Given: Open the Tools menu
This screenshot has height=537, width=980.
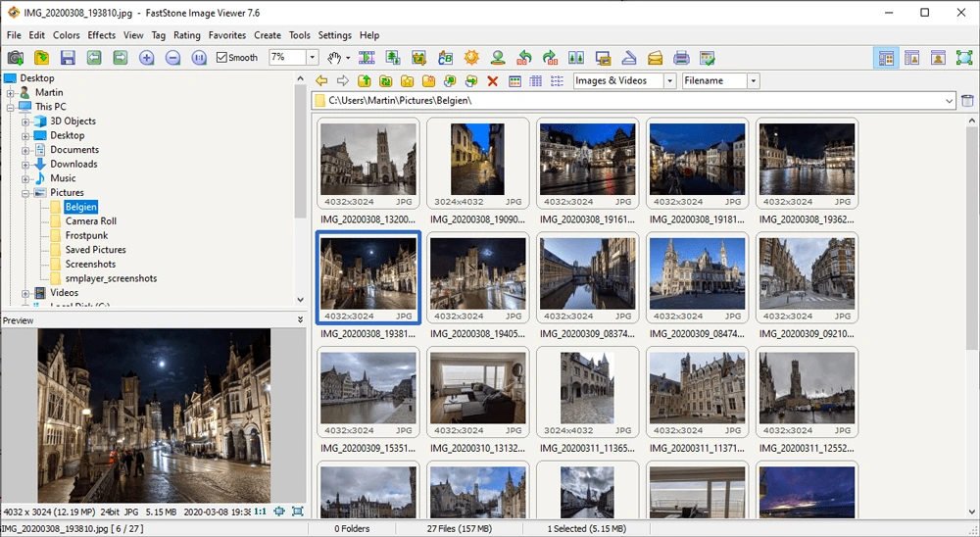Looking at the screenshot, I should 299,35.
